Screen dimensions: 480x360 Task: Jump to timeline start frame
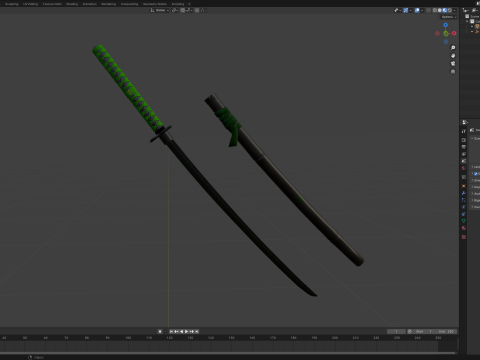(171, 331)
